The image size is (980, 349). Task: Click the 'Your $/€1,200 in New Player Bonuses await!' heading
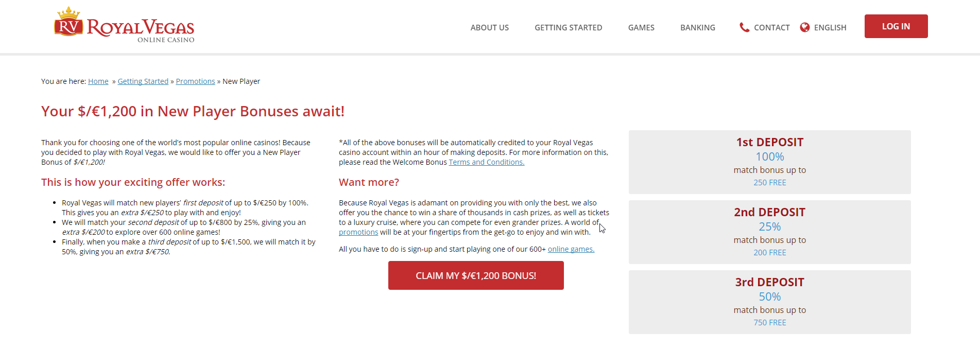193,111
